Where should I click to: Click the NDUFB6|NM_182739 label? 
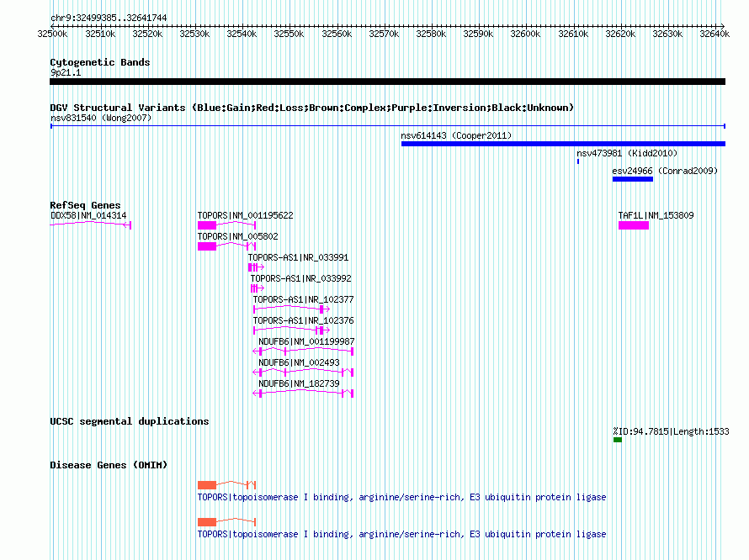(299, 383)
